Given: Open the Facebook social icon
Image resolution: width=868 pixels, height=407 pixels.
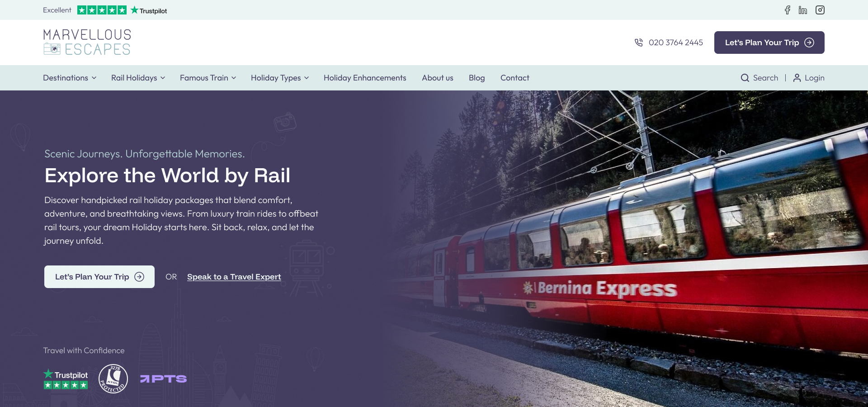Looking at the screenshot, I should point(788,10).
